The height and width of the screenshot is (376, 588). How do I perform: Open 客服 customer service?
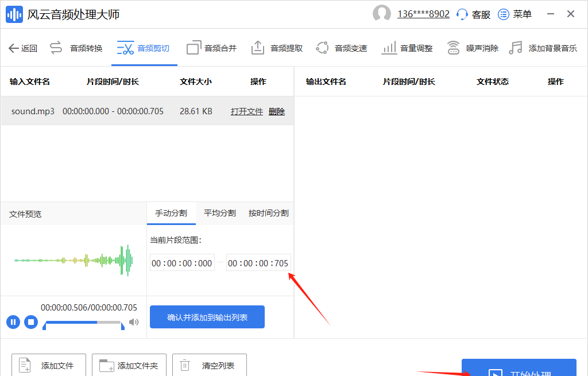pyautogui.click(x=473, y=14)
